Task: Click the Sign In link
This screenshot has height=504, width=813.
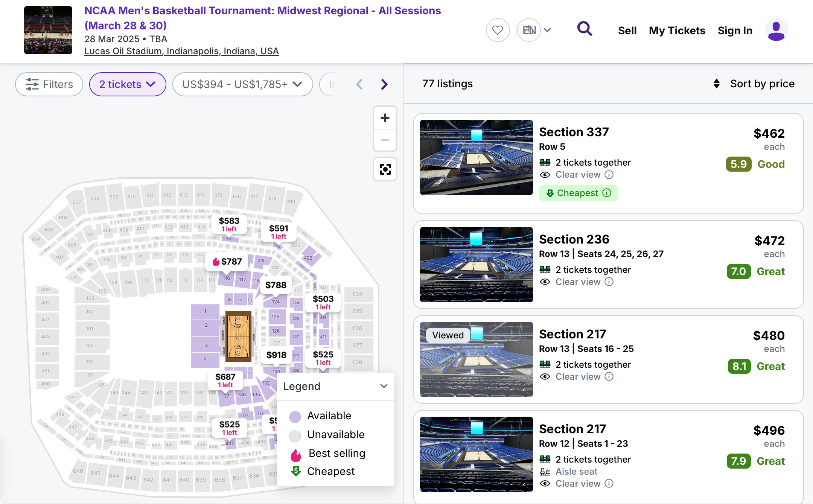Action: pos(735,30)
